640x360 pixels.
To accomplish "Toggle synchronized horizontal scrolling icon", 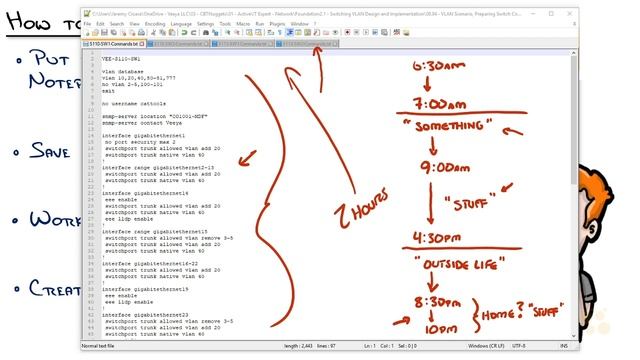I will tap(258, 33).
